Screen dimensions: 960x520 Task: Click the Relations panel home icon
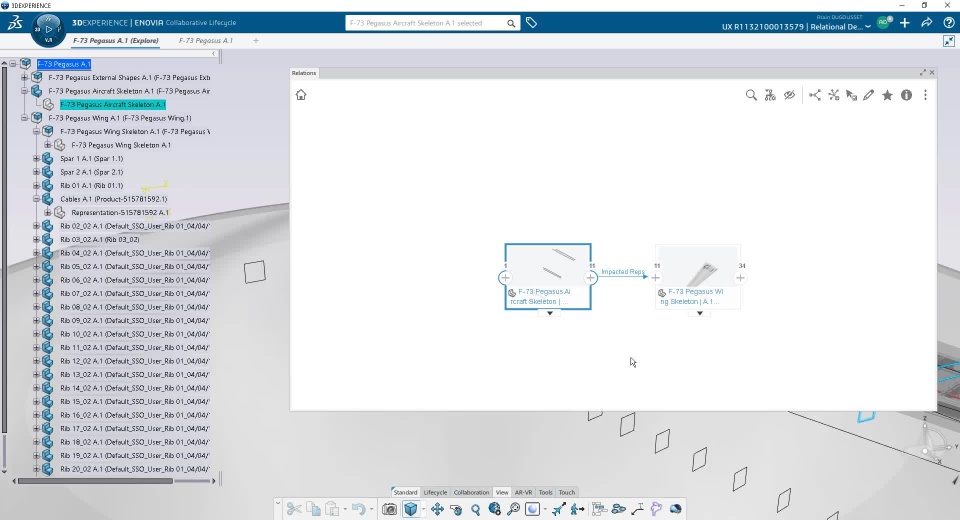[301, 95]
